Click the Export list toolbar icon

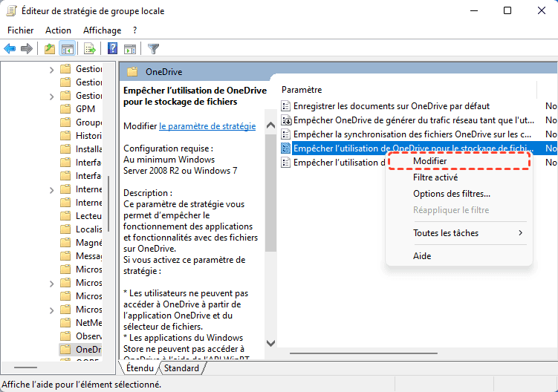click(90, 48)
